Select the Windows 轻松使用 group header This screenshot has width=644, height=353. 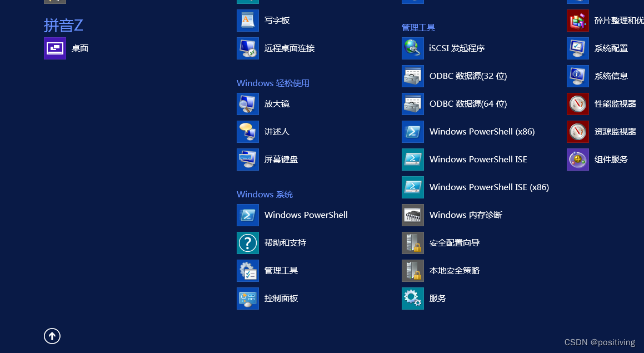[x=273, y=83]
